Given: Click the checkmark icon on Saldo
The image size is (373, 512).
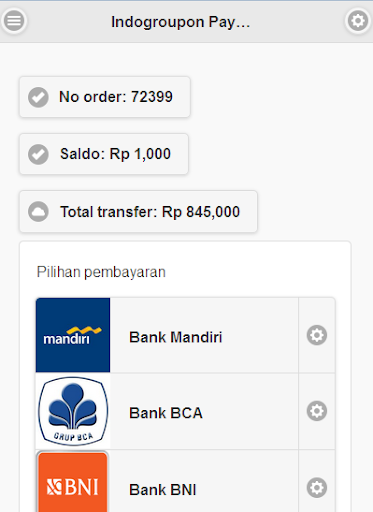Looking at the screenshot, I should click(38, 154).
